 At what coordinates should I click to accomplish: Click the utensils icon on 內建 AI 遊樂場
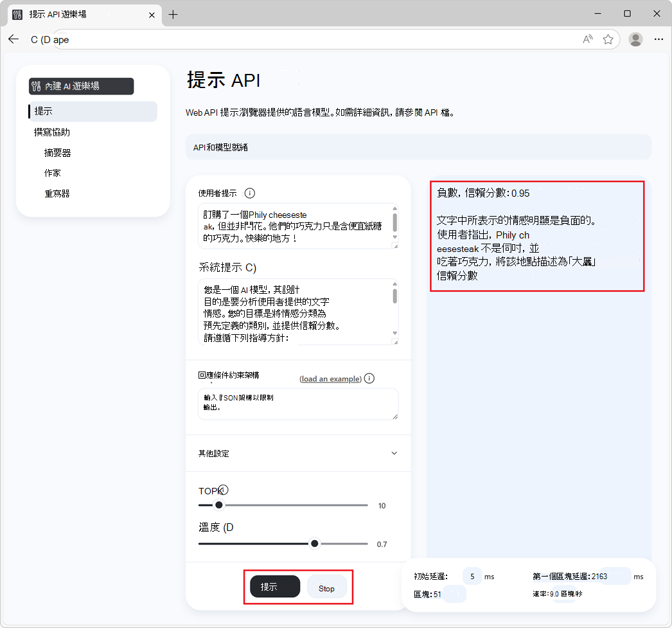[x=35, y=85]
